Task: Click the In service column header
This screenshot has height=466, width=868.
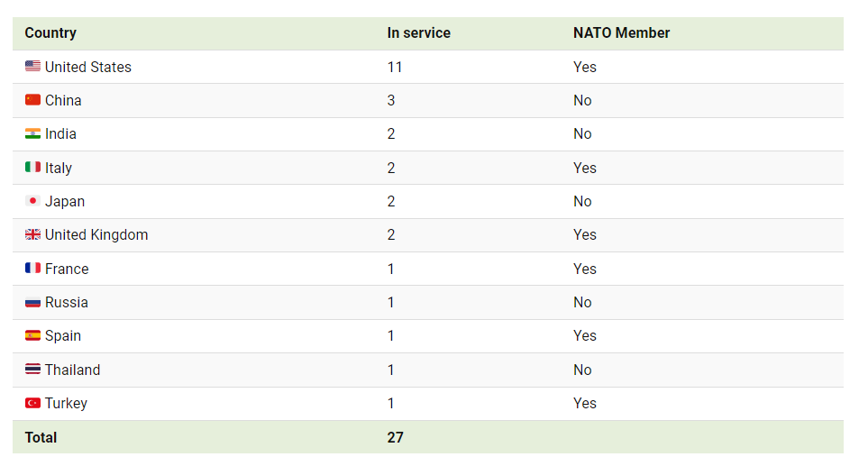Action: (418, 33)
